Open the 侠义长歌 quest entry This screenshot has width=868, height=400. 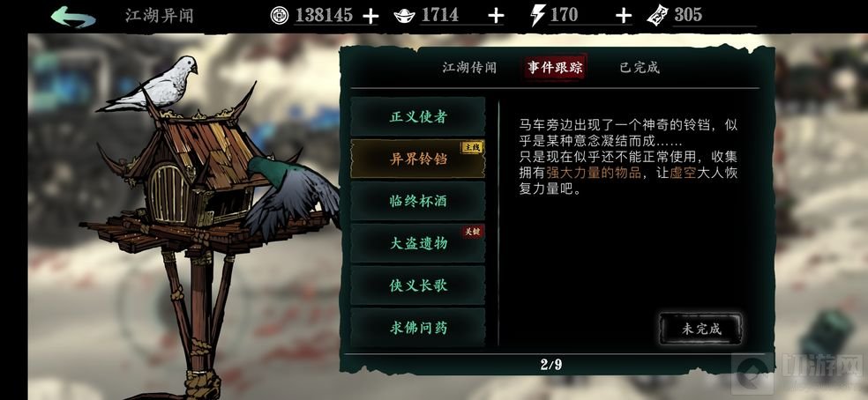coord(418,285)
